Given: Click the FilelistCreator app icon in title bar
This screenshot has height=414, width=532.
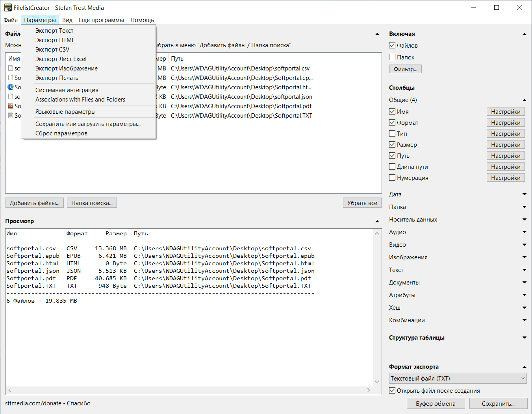Looking at the screenshot, I should click(7, 7).
